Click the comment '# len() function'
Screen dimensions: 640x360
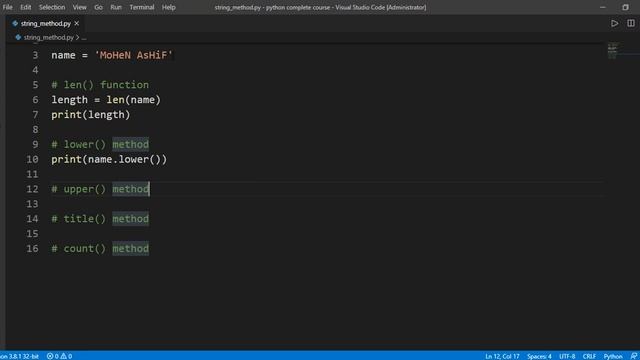click(x=100, y=85)
